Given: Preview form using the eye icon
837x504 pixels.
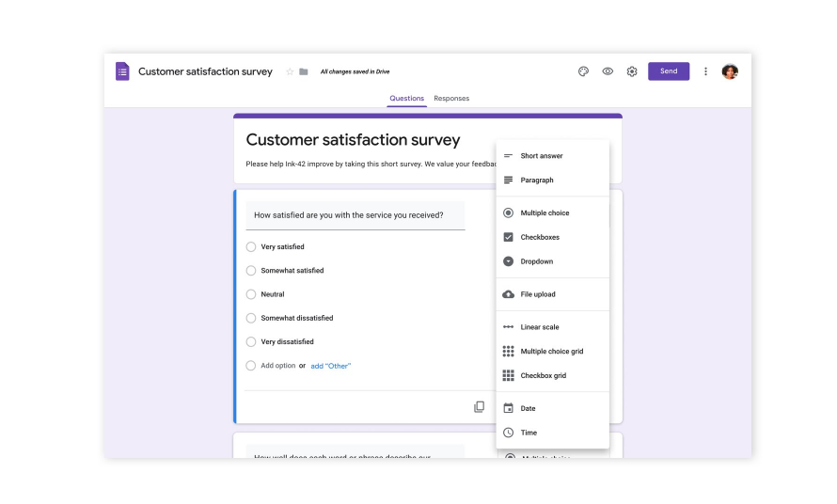Looking at the screenshot, I should pyautogui.click(x=608, y=71).
